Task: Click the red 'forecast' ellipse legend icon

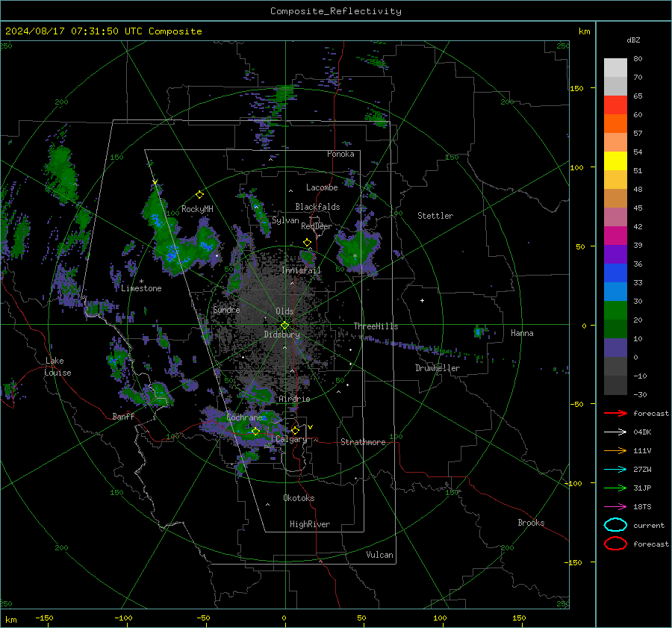Action: pos(615,544)
